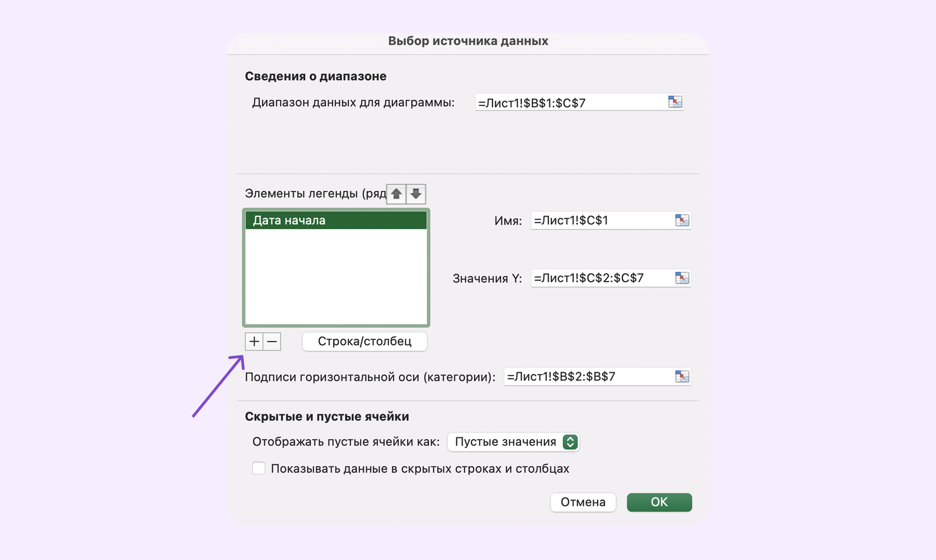This screenshot has width=936, height=560.
Task: Select the Дата начала series entry
Action: pos(336,220)
